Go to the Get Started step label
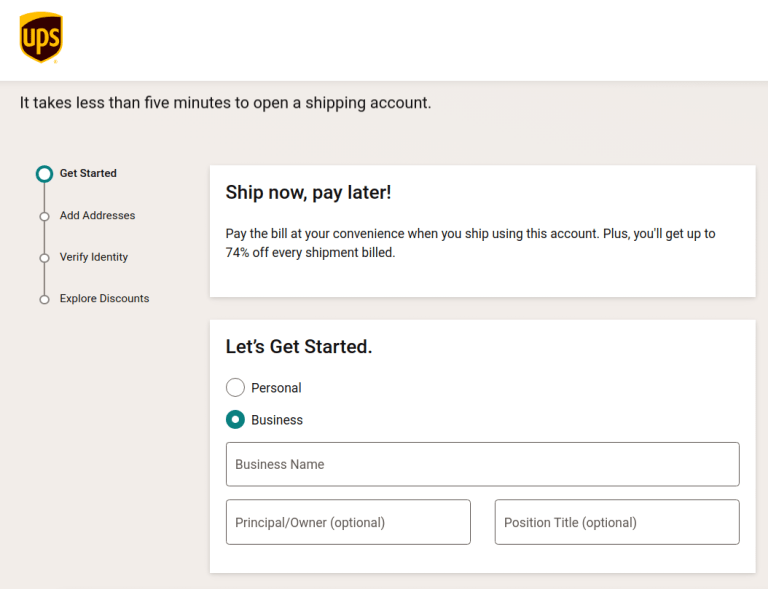This screenshot has height=589, width=768. pyautogui.click(x=88, y=173)
